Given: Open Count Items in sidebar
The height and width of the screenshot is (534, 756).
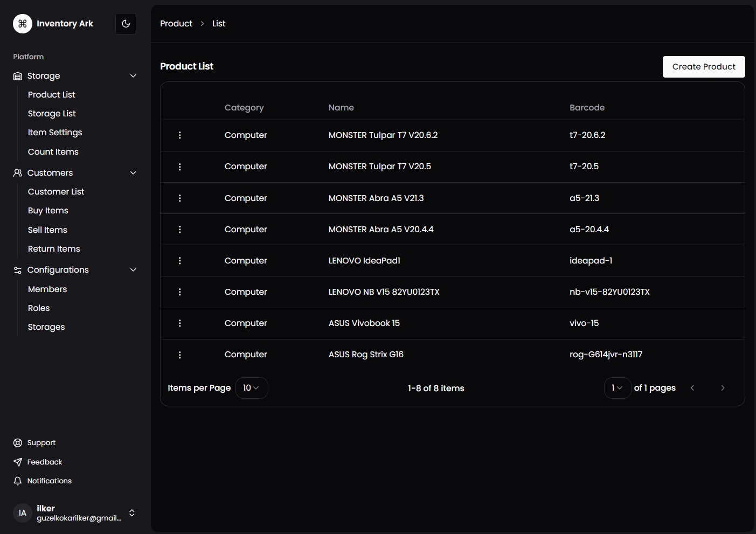Looking at the screenshot, I should [53, 152].
